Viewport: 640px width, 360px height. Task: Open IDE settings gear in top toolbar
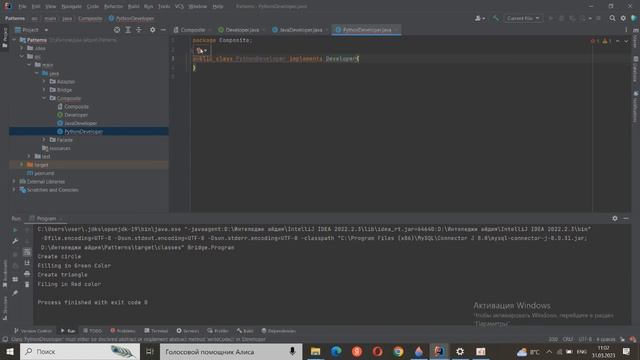pos(623,18)
